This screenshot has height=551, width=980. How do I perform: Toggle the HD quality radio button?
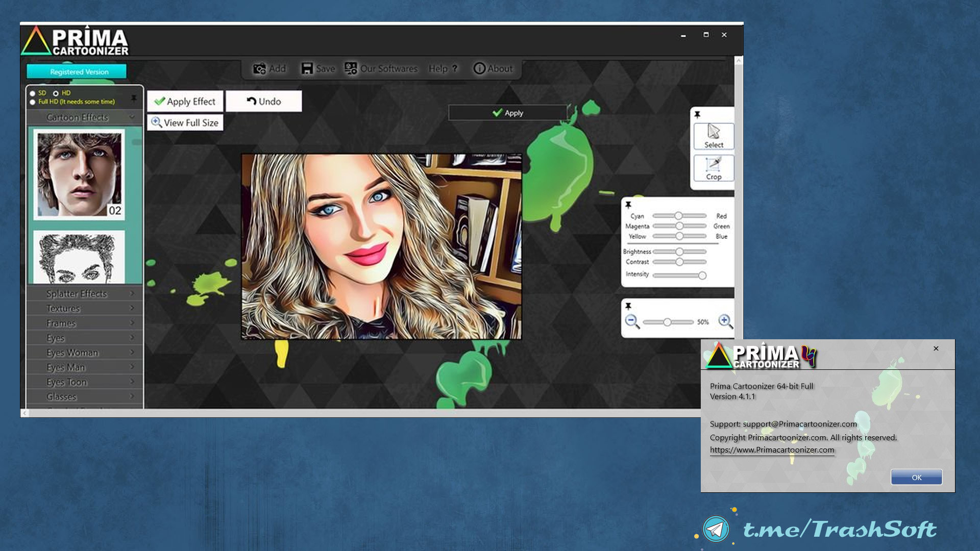coord(55,92)
